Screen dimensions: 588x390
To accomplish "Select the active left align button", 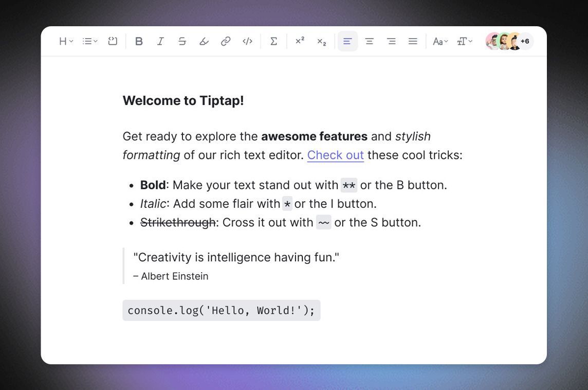I will click(347, 41).
